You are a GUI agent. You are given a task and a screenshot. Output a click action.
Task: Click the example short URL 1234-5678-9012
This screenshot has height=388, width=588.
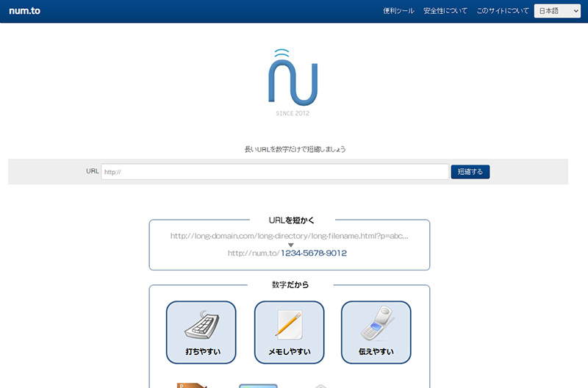(314, 253)
